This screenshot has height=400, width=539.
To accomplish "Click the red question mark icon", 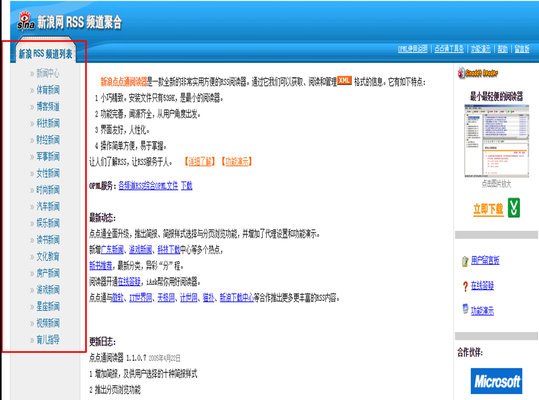I will [x=465, y=286].
